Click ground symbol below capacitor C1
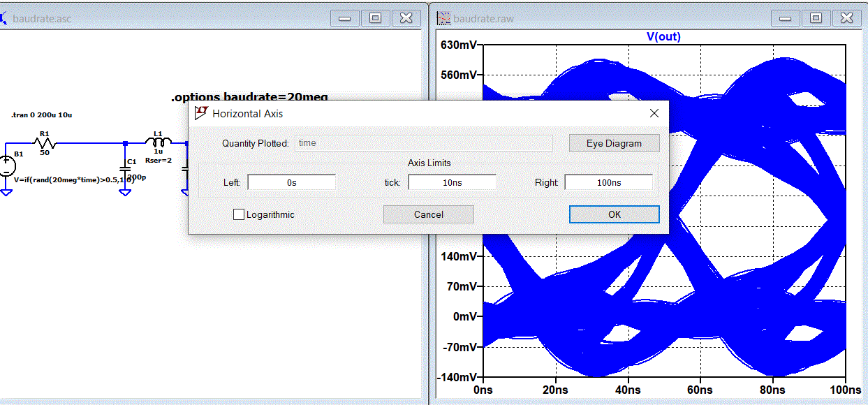The height and width of the screenshot is (405, 868). pyautogui.click(x=125, y=192)
